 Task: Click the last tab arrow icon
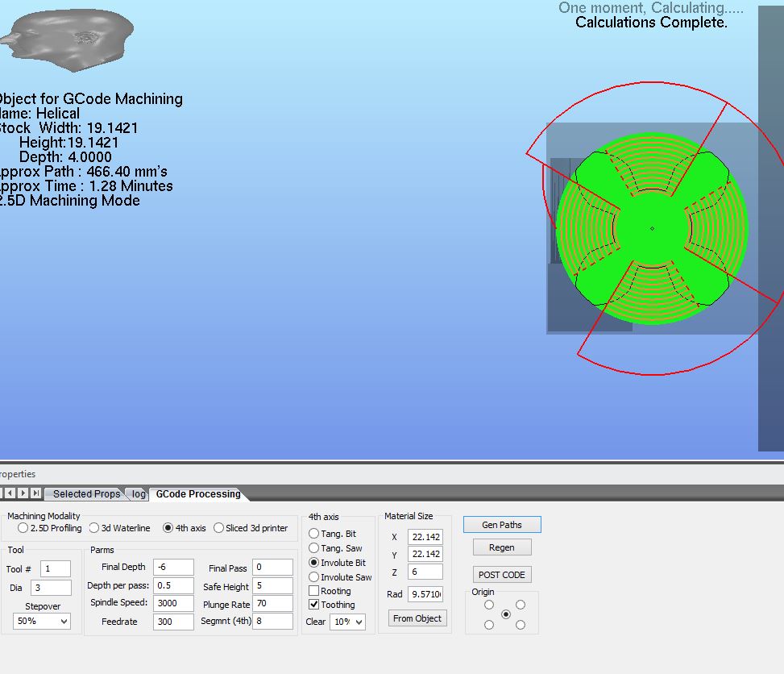[35, 493]
